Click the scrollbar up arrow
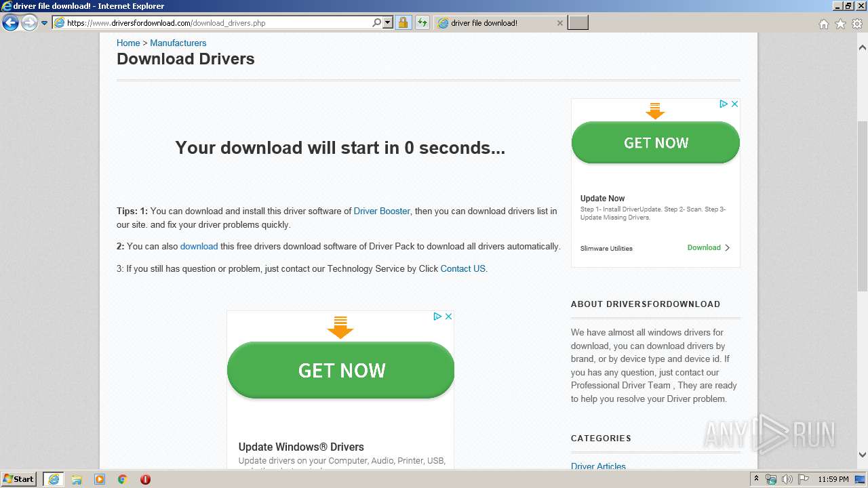This screenshot has width=868, height=488. (x=863, y=47)
